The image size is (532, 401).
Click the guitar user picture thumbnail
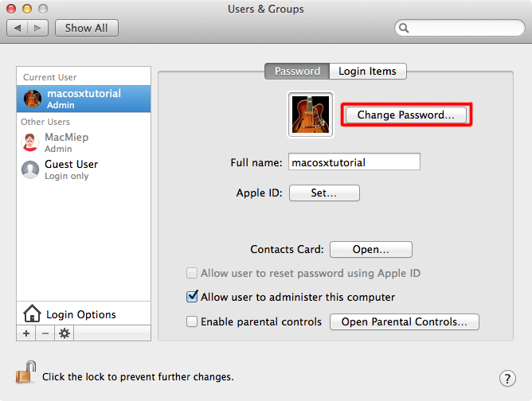click(x=311, y=115)
